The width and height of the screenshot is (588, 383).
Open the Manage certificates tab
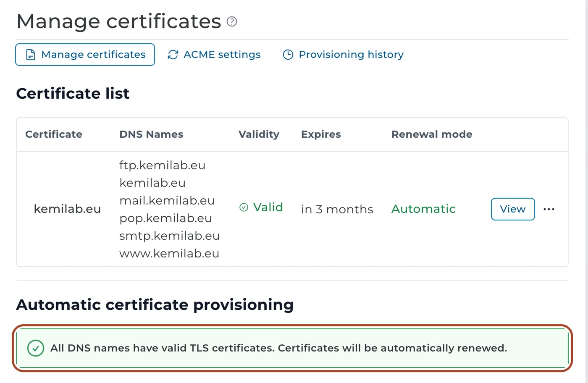[85, 55]
